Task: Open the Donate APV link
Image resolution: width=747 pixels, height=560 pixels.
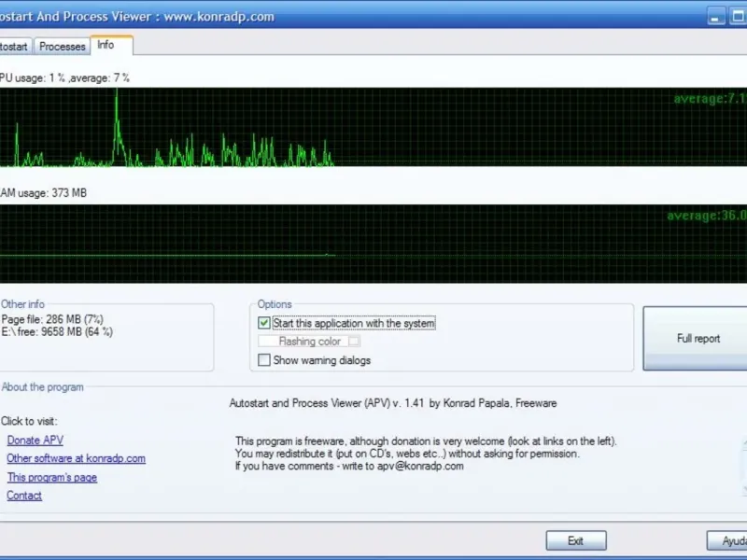Action: [x=35, y=440]
